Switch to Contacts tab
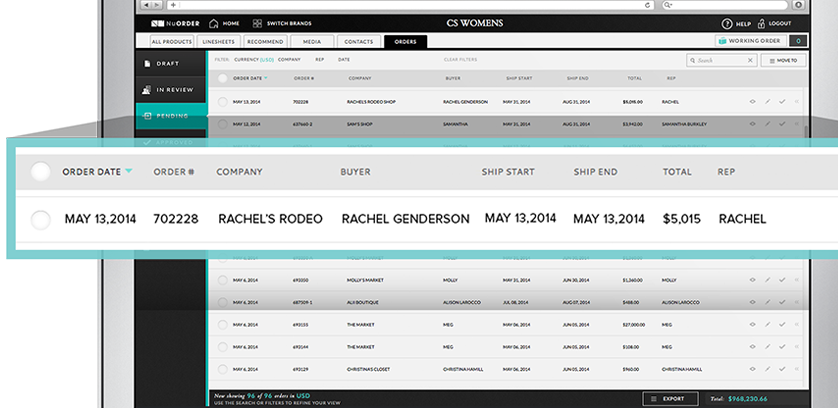The image size is (838, 408). (359, 42)
